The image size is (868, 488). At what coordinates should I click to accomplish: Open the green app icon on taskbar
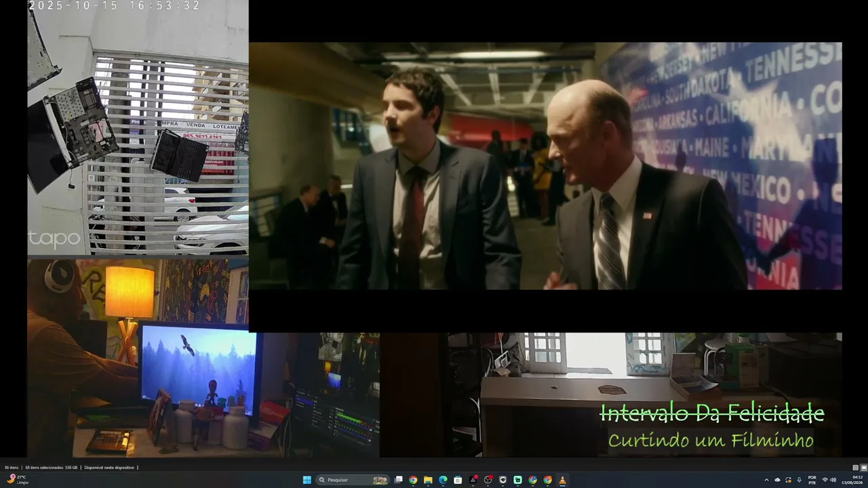coord(517,480)
